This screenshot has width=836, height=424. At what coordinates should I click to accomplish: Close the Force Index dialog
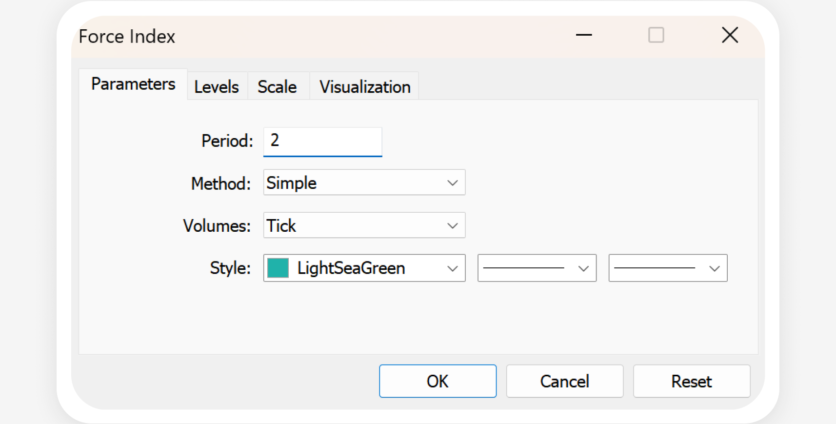tap(730, 36)
